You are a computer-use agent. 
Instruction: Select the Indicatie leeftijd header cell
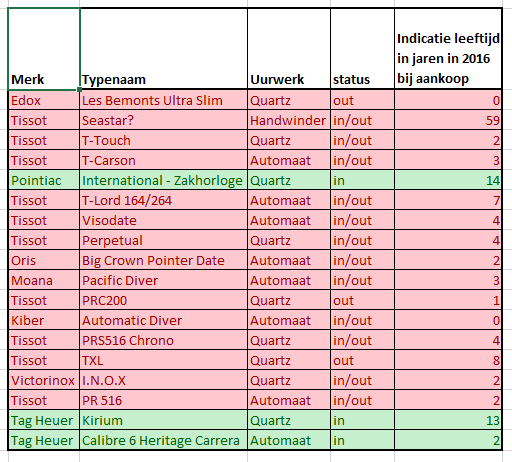448,49
